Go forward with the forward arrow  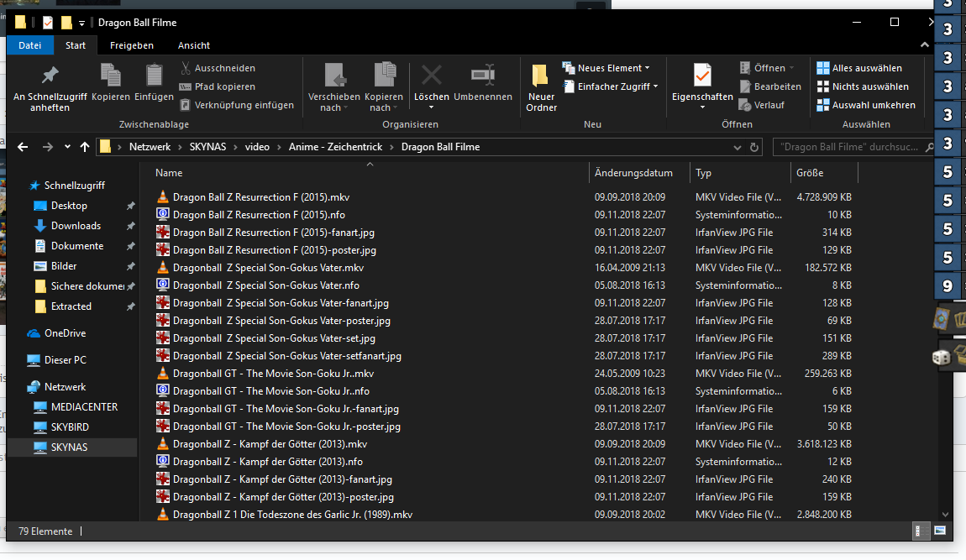point(47,147)
